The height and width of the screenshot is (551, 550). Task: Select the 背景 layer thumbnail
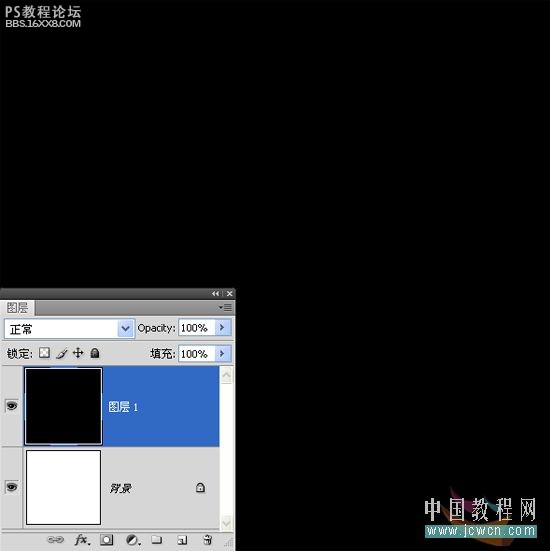coord(63,487)
